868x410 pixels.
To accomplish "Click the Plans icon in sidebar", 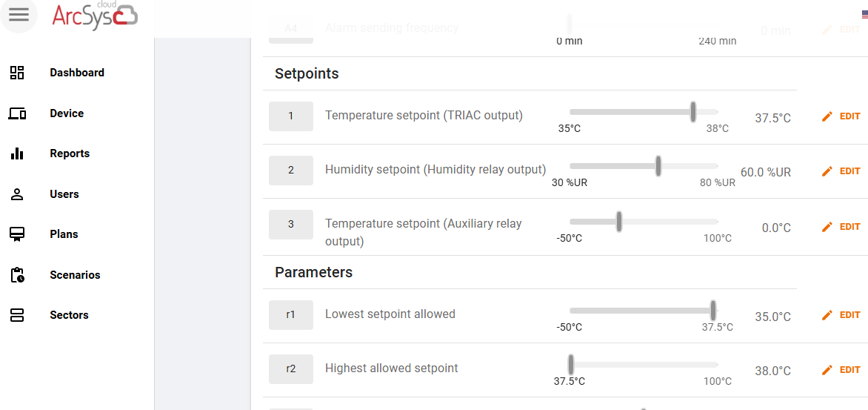I will [x=17, y=234].
